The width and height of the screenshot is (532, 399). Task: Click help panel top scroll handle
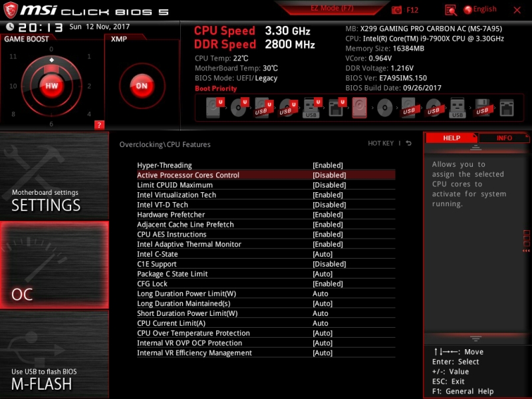pos(475,148)
